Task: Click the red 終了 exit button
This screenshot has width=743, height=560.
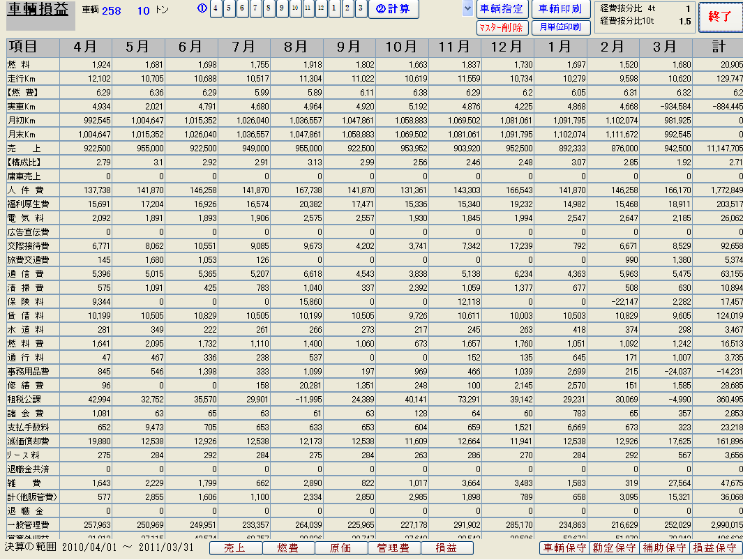Action: [719, 17]
